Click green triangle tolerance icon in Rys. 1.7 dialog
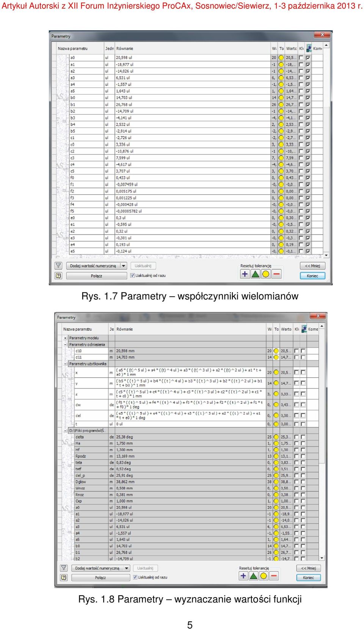The width and height of the screenshot is (364, 629). (255, 274)
